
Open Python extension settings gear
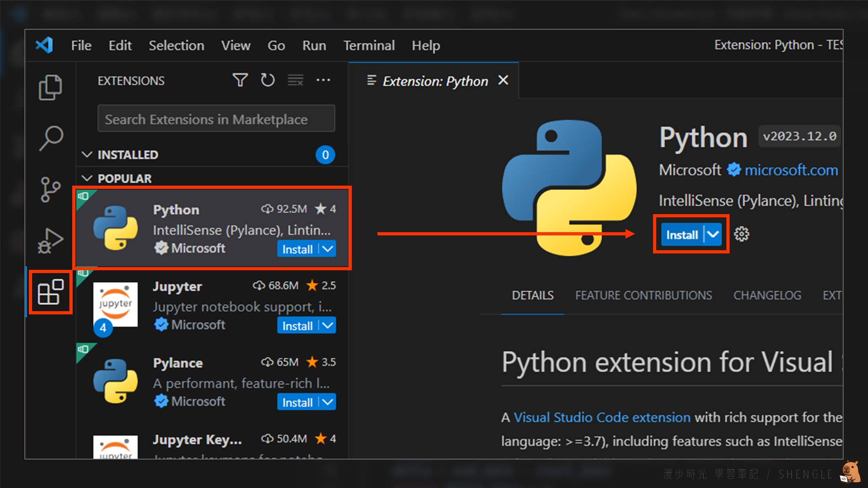[742, 234]
